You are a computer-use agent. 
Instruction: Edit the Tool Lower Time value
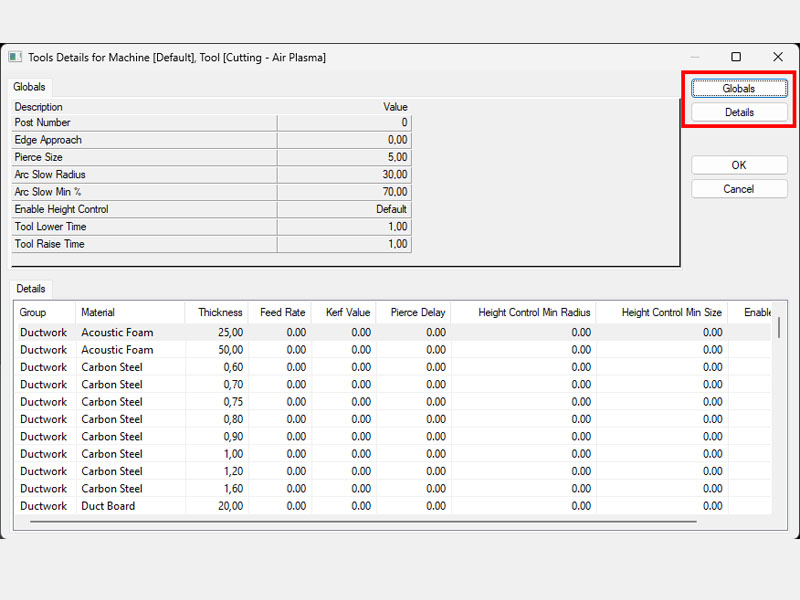click(x=344, y=227)
